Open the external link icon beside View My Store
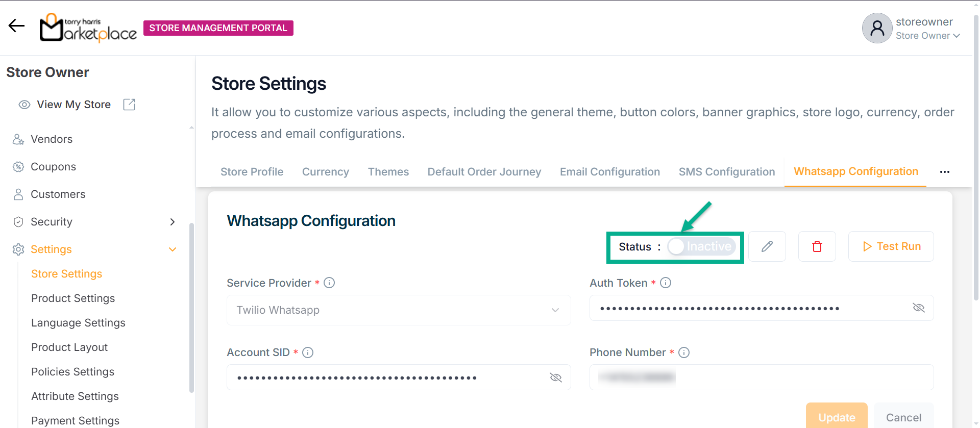Image resolution: width=980 pixels, height=428 pixels. click(x=129, y=105)
